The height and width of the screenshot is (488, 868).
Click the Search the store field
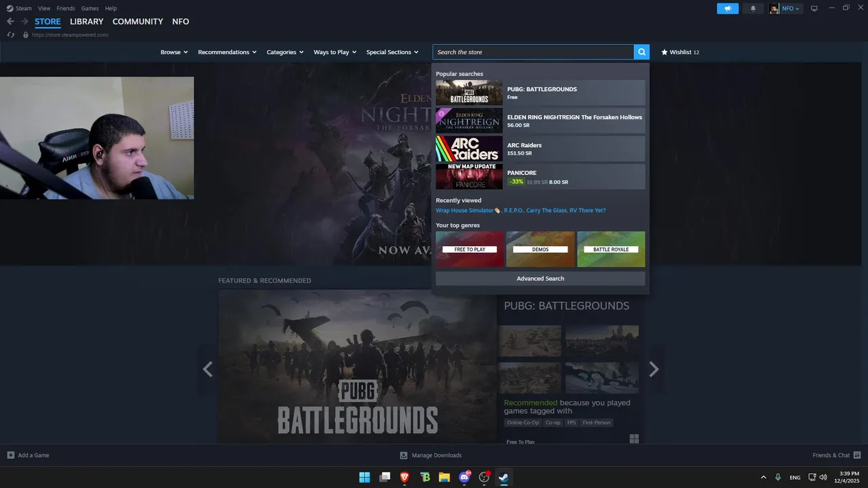click(x=533, y=52)
